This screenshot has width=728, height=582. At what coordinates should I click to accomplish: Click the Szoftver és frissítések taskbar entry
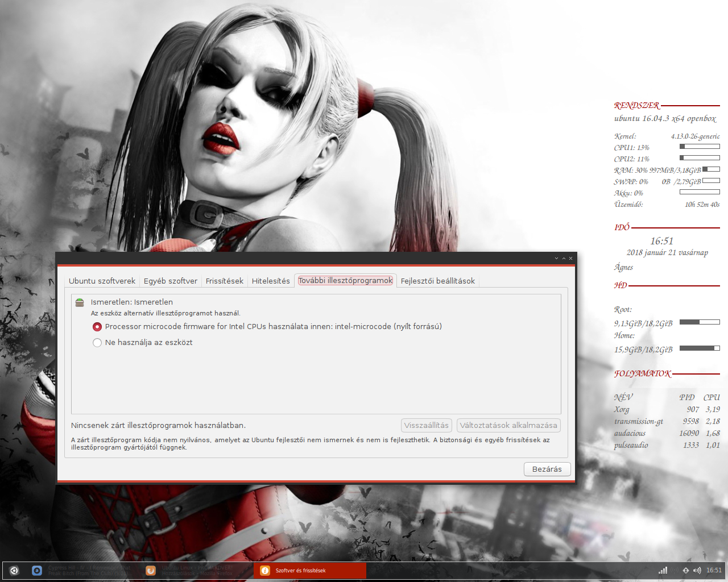coord(310,571)
